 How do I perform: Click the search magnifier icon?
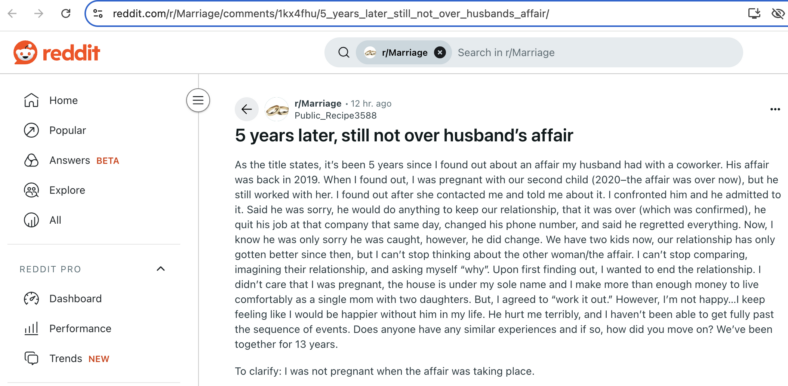pyautogui.click(x=344, y=52)
